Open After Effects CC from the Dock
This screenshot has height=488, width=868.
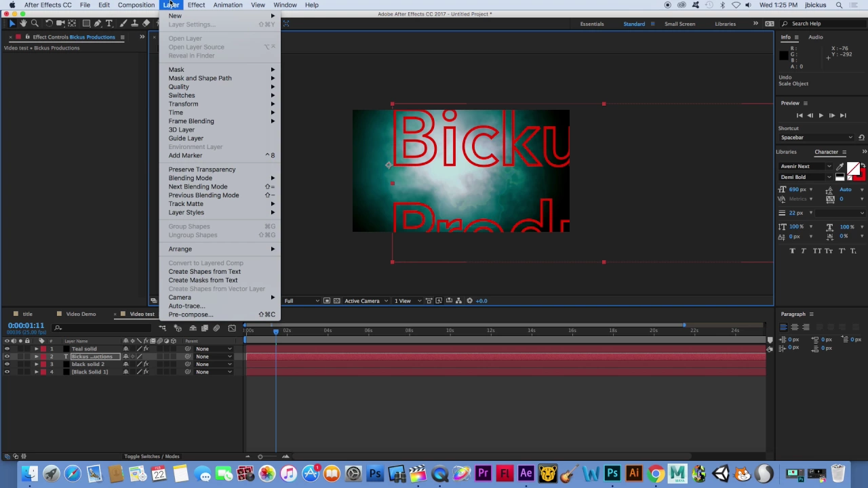[526, 473]
